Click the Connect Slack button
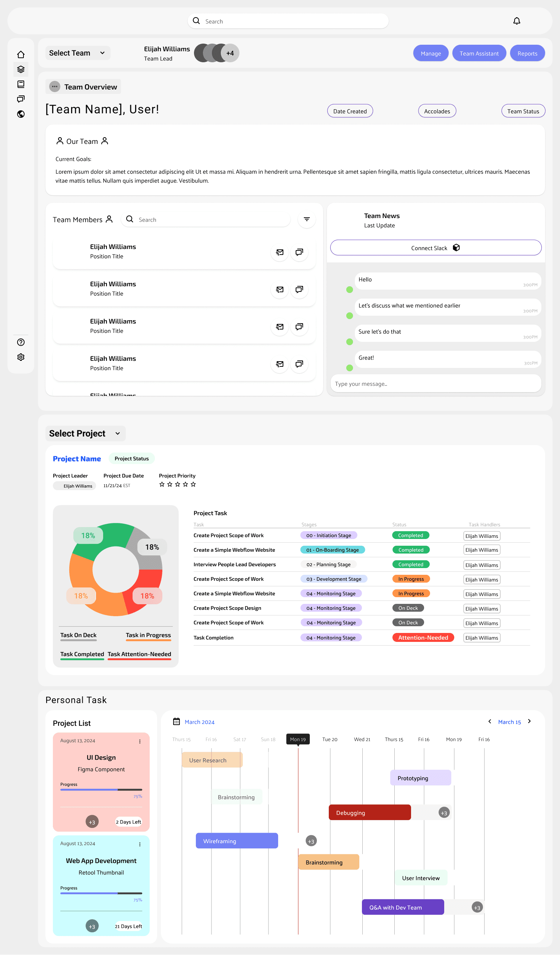560x955 pixels. tap(435, 248)
